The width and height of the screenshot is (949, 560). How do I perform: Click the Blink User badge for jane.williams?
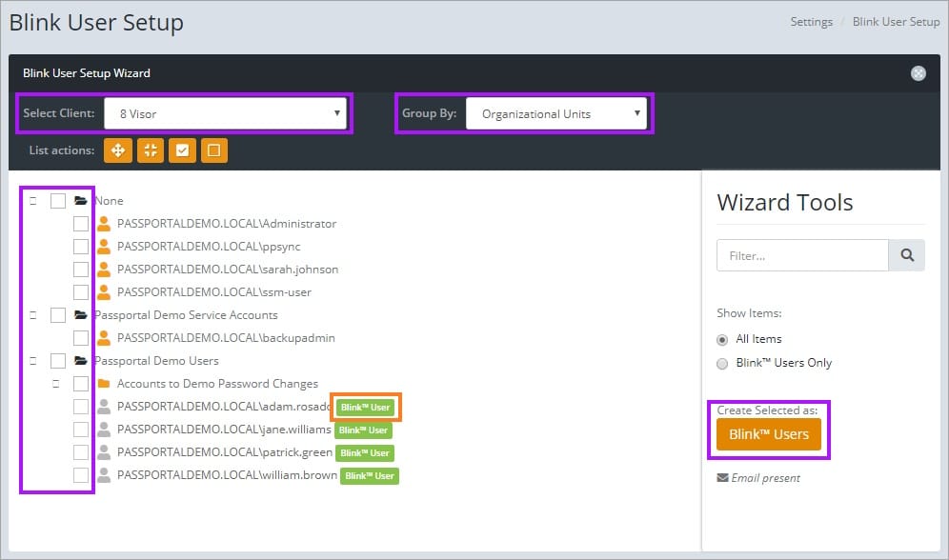pyautogui.click(x=363, y=430)
